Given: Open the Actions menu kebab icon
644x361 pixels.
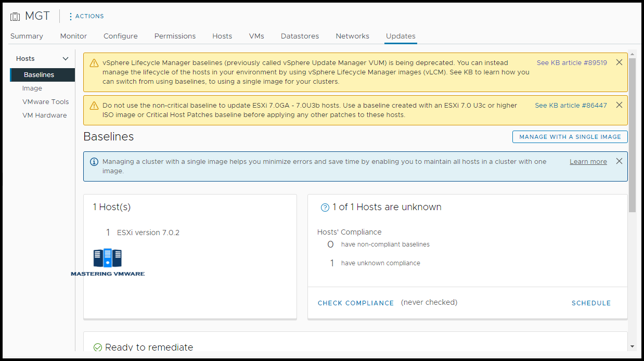Looking at the screenshot, I should [x=71, y=17].
